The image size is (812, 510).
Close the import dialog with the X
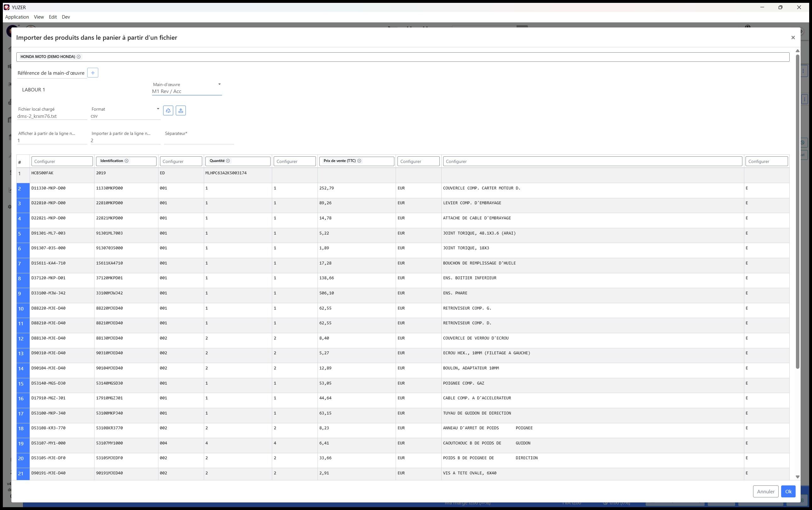793,38
